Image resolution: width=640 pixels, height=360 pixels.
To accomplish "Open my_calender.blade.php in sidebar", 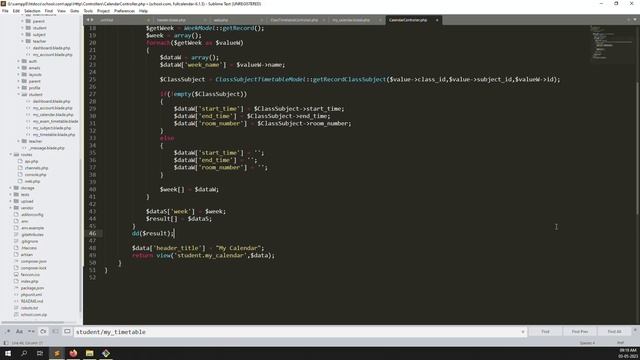I will [53, 115].
